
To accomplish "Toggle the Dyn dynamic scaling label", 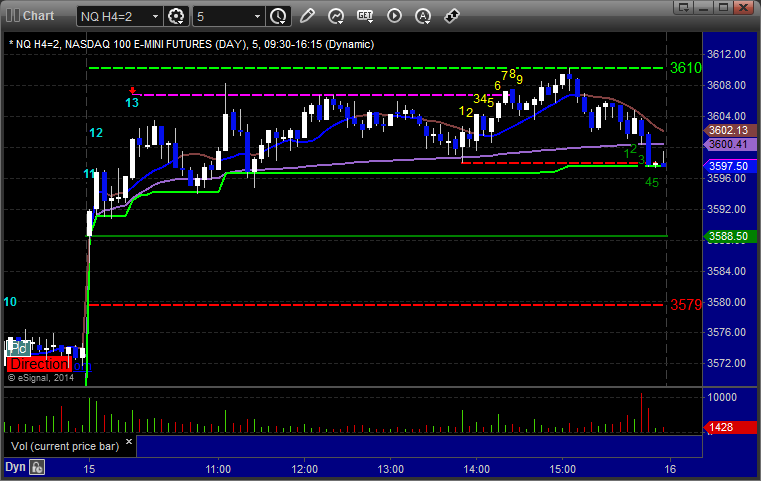I will [x=15, y=467].
